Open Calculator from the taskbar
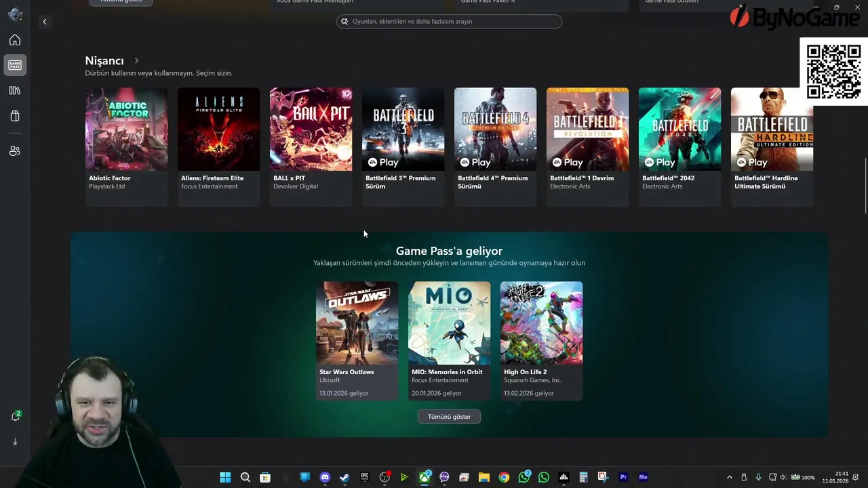Viewport: 868px width, 488px height. click(x=583, y=477)
